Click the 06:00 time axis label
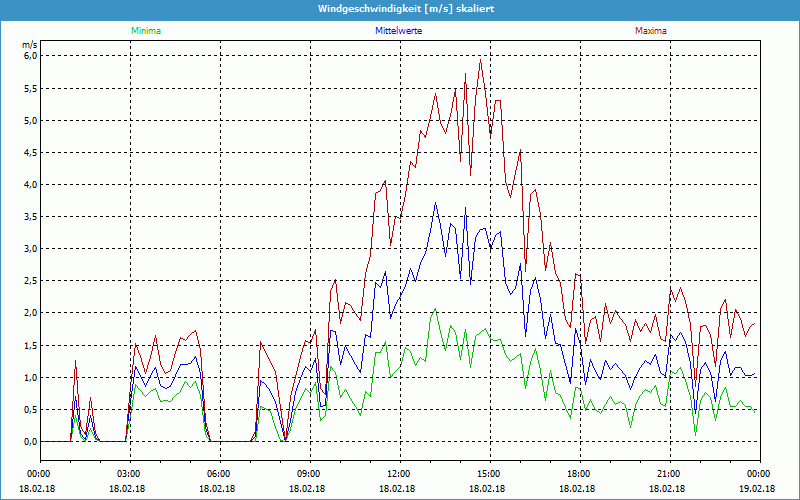Image resolution: width=800 pixels, height=500 pixels. click(220, 474)
